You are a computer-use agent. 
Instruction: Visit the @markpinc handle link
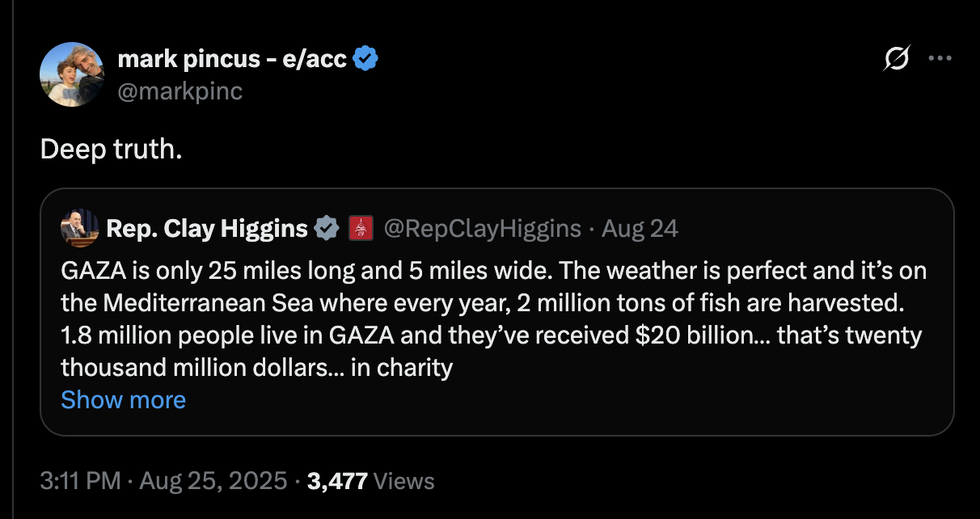[180, 91]
